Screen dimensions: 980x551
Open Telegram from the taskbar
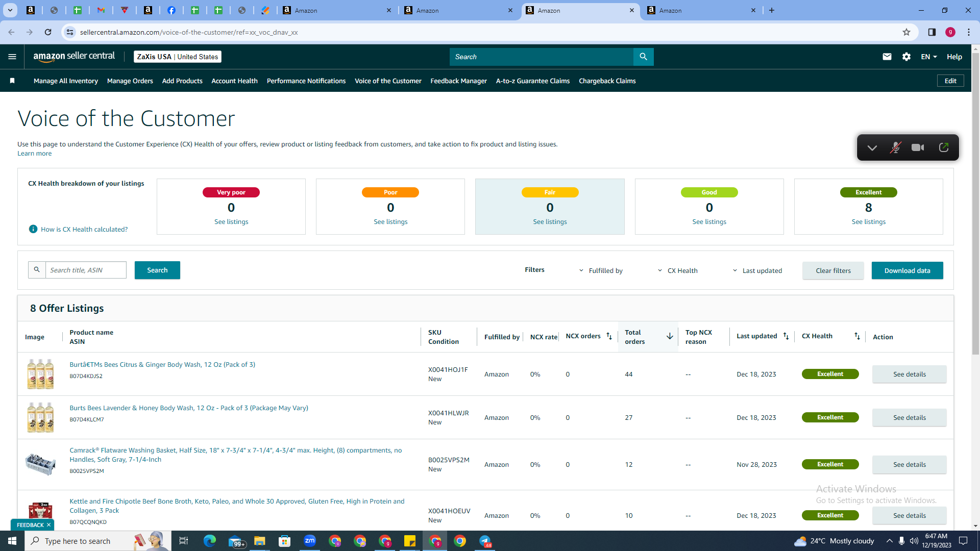485,541
